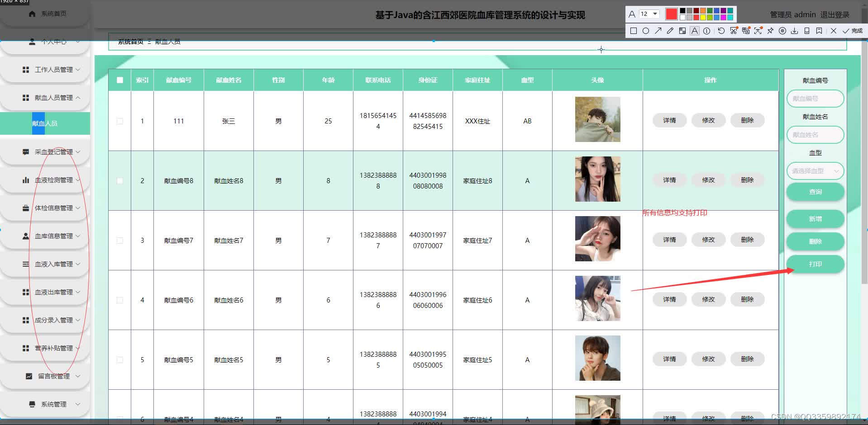The width and height of the screenshot is (868, 425).
Task: Click 修改 for row 献血编号7
Action: [x=708, y=240]
